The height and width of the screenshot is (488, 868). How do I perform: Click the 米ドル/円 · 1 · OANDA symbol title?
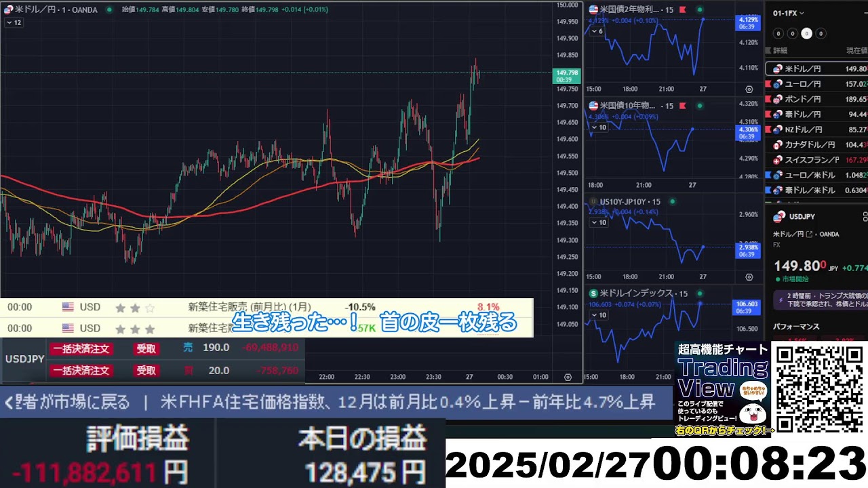[x=55, y=9]
